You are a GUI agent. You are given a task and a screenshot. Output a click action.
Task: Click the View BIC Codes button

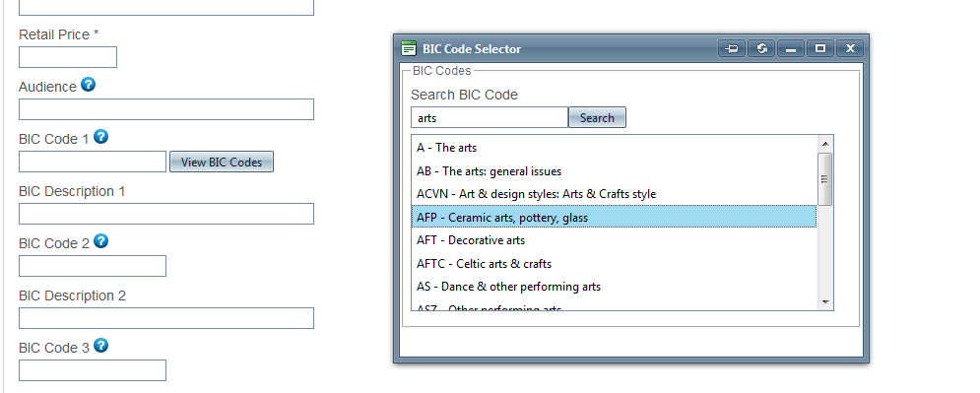222,162
